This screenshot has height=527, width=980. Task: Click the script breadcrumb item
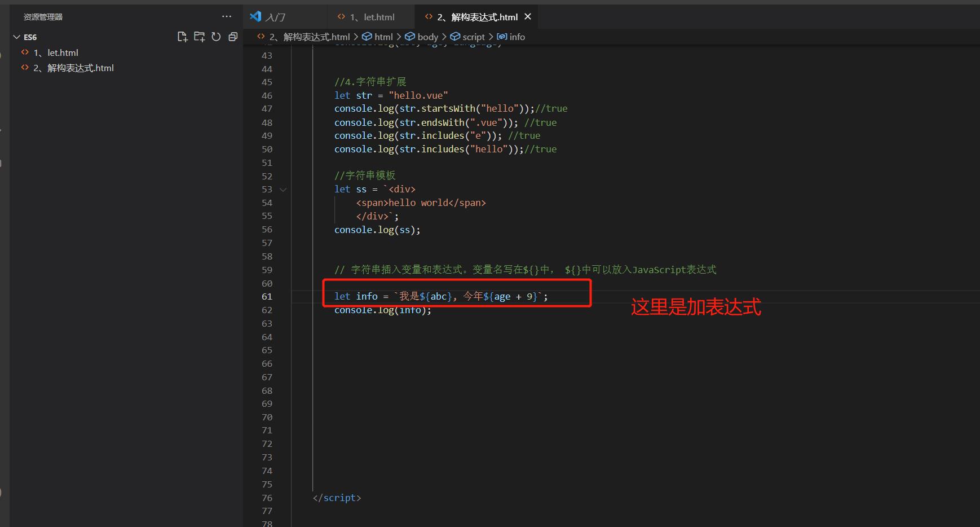473,37
